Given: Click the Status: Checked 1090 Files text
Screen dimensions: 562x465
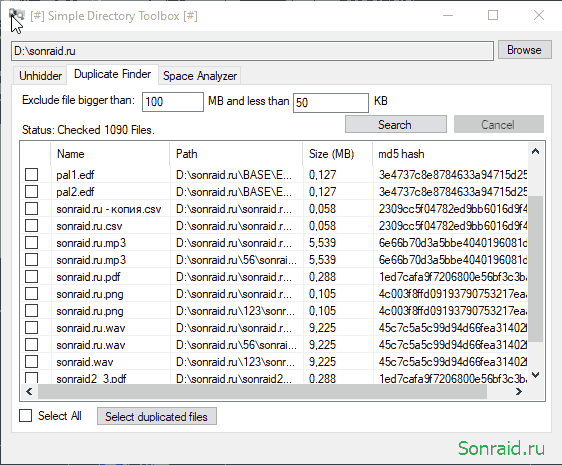Looking at the screenshot, I should tap(88, 130).
